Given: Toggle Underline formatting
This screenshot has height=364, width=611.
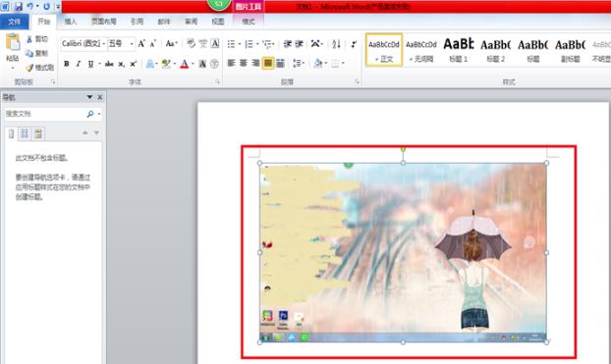Looking at the screenshot, I should click(x=90, y=64).
